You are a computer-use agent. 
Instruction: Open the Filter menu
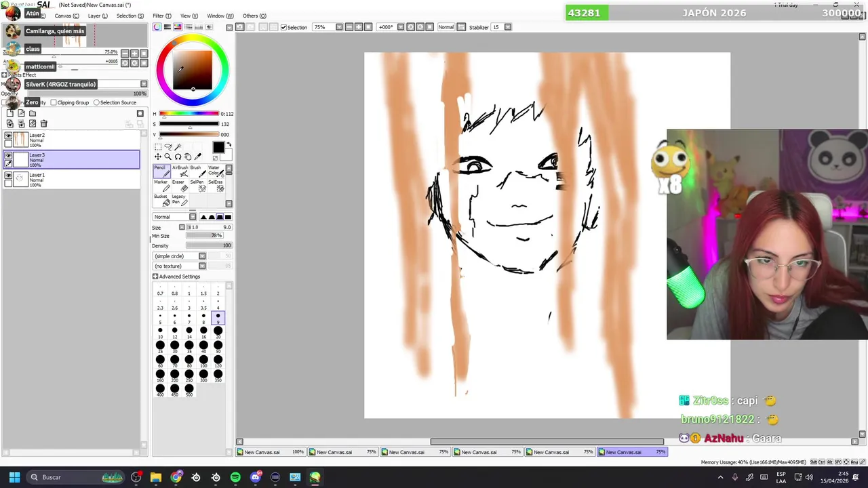point(161,16)
